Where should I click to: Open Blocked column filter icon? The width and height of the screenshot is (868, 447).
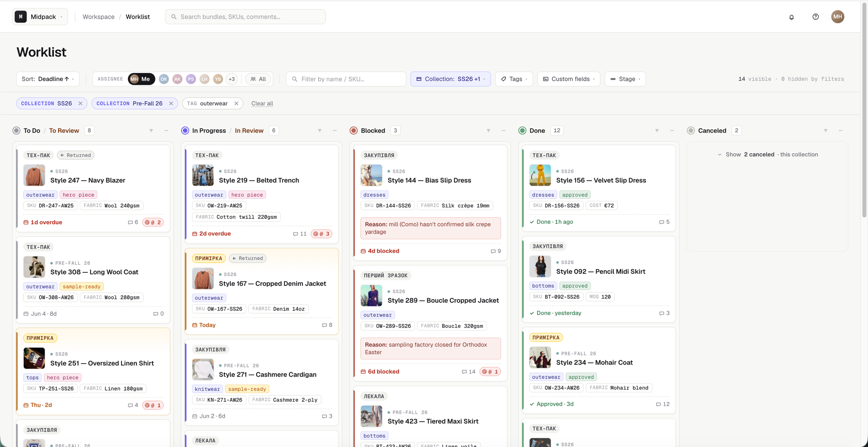488,131
